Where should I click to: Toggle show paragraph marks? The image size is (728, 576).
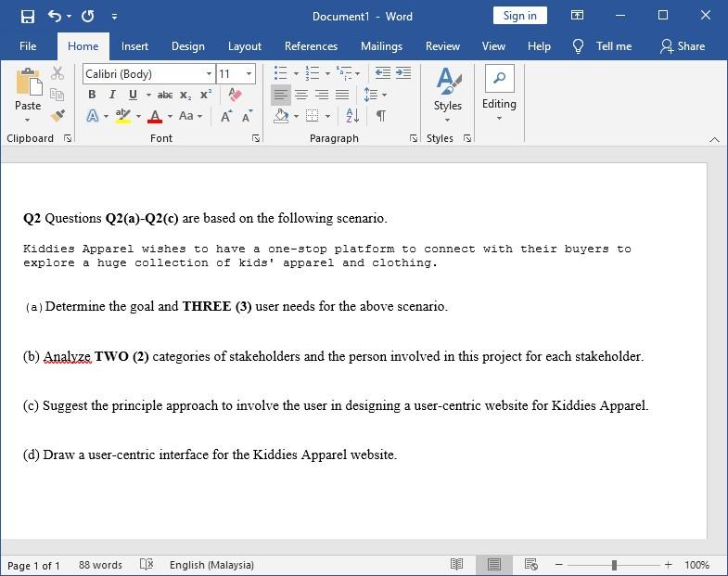[381, 116]
